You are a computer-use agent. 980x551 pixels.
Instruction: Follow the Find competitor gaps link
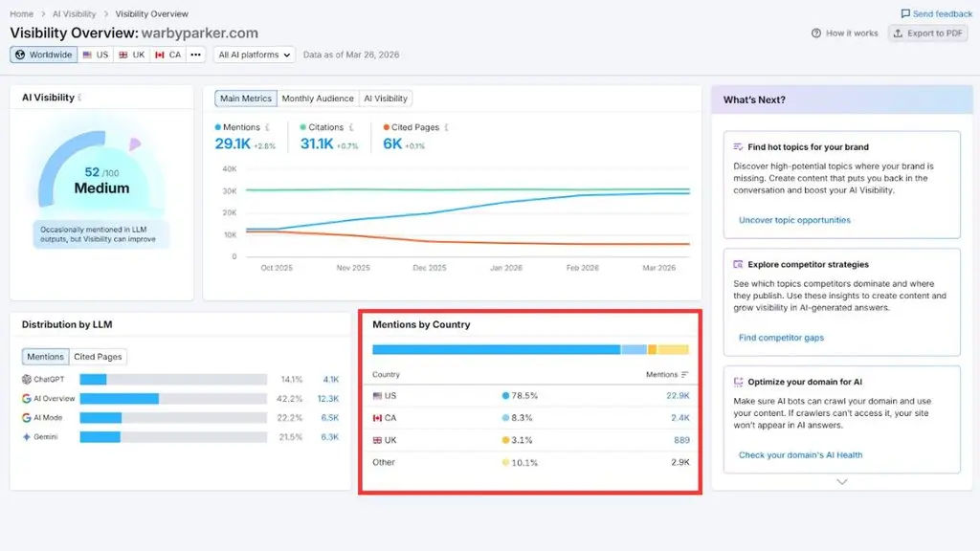(x=781, y=338)
